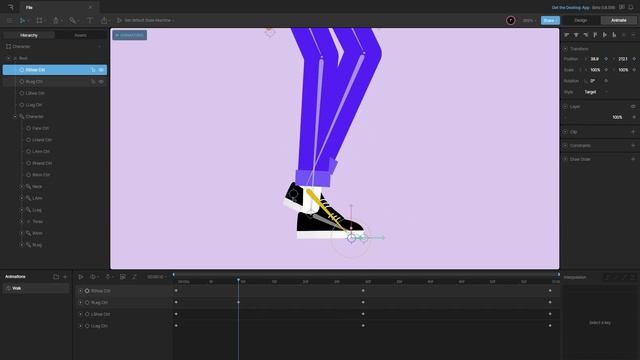The width and height of the screenshot is (640, 360).
Task: Expand the LLeg bone node
Action: (x=22, y=210)
